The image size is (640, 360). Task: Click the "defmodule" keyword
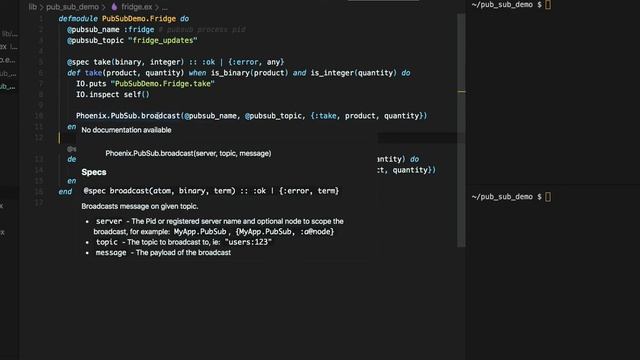(78, 19)
